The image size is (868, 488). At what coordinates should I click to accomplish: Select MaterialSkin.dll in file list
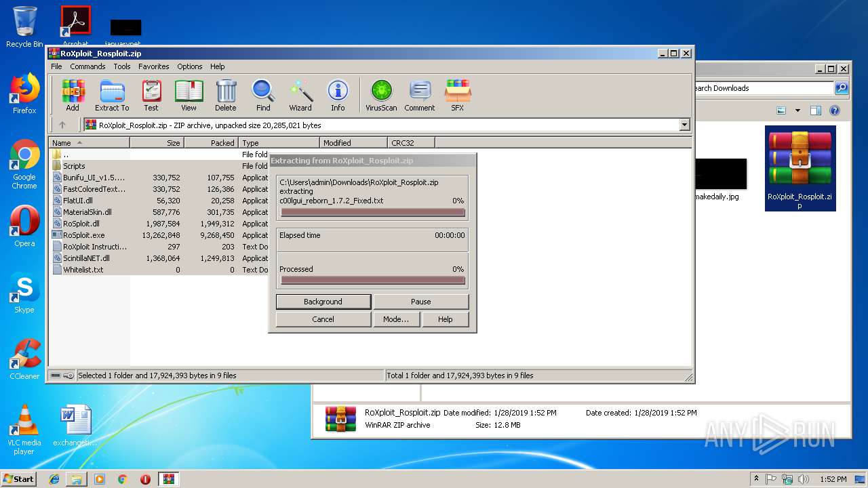click(x=158, y=212)
